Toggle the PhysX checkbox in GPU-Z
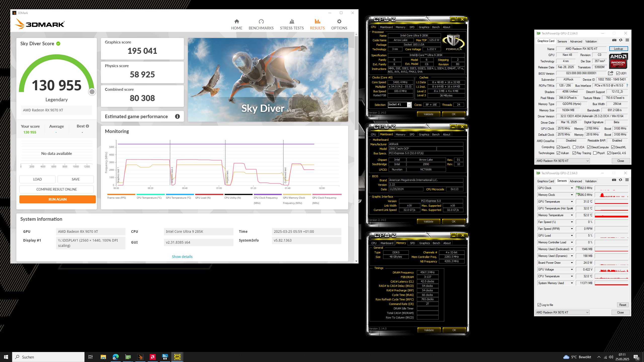This screenshot has width=644, height=362. click(595, 153)
